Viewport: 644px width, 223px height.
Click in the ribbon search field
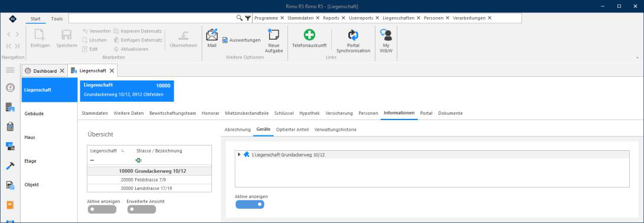click(x=152, y=18)
